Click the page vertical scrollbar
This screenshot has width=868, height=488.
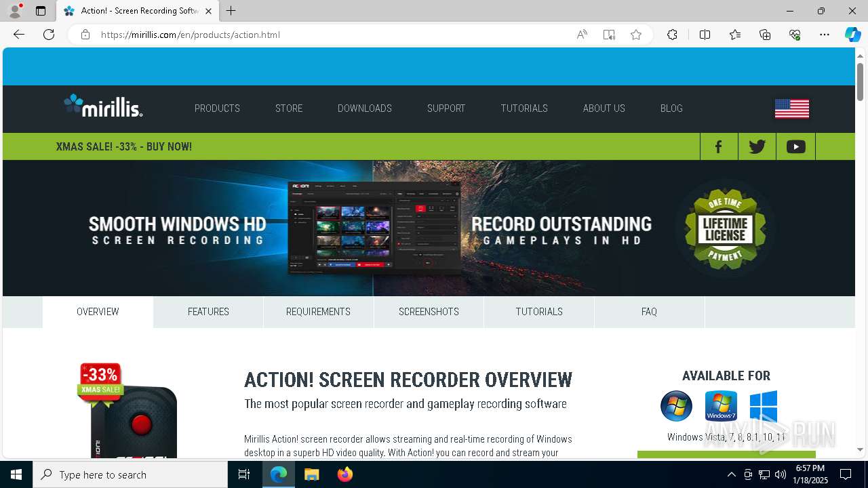click(x=860, y=81)
